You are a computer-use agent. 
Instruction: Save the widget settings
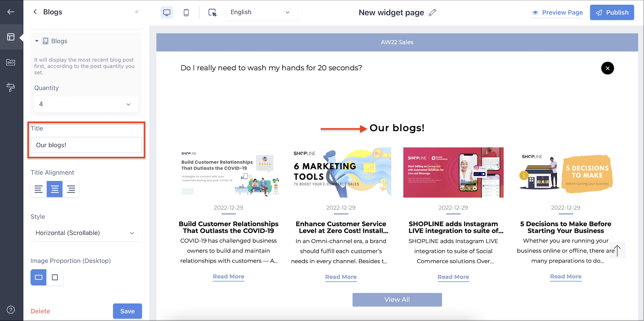coord(127,311)
